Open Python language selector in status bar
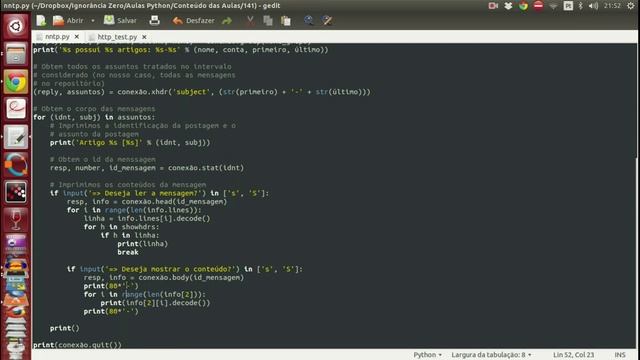 pyautogui.click(x=427, y=355)
